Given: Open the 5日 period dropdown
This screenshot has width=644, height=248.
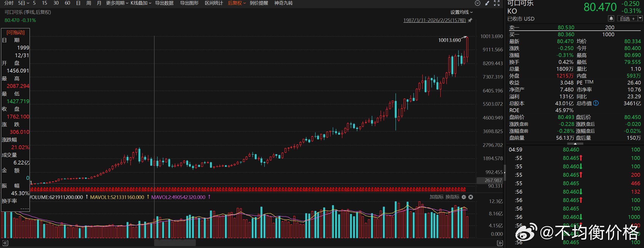Looking at the screenshot, I should (x=24, y=3).
